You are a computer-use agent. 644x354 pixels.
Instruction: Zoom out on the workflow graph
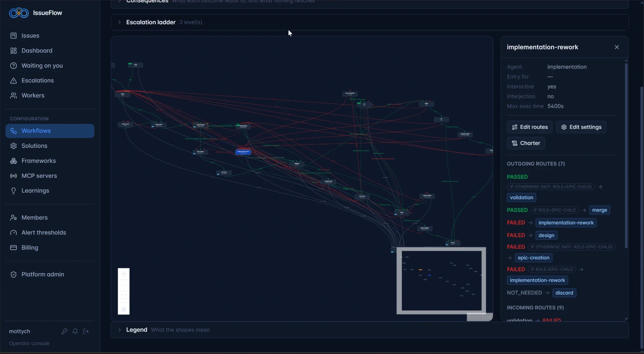(124, 286)
